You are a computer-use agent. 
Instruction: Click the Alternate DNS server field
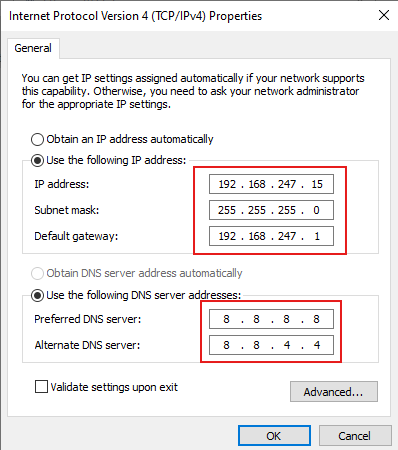tap(271, 345)
